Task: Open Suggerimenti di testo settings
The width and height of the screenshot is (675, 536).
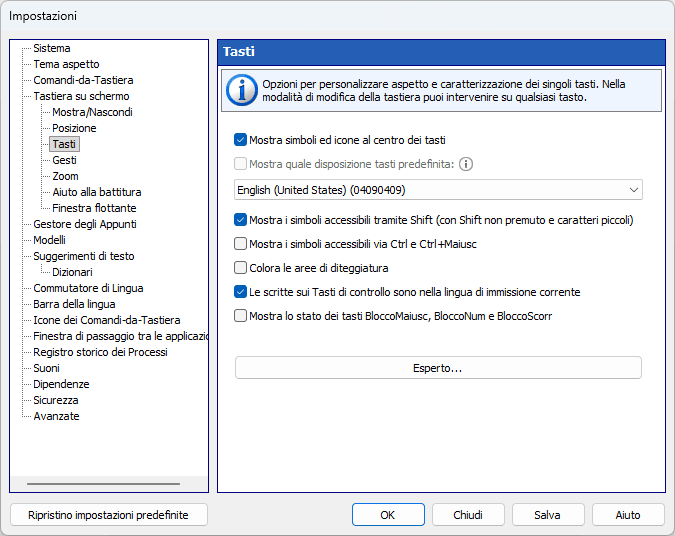Action: [x=84, y=256]
